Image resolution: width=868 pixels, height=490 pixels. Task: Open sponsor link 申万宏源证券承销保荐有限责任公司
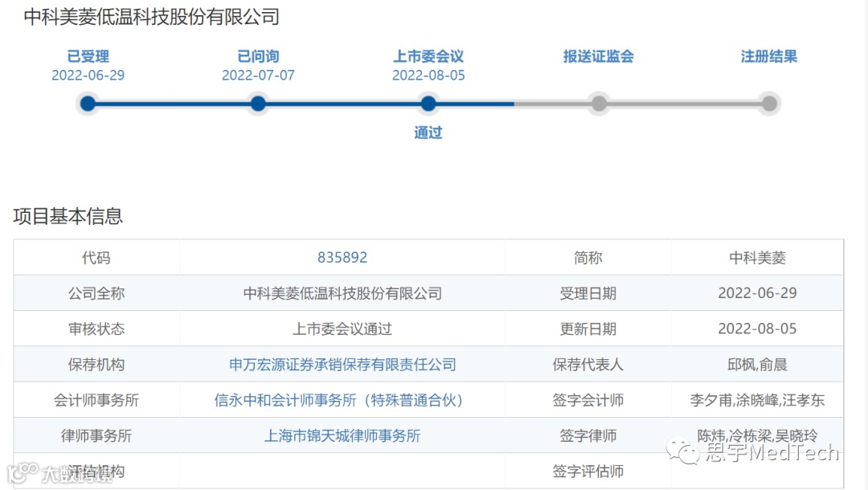pyautogui.click(x=342, y=365)
